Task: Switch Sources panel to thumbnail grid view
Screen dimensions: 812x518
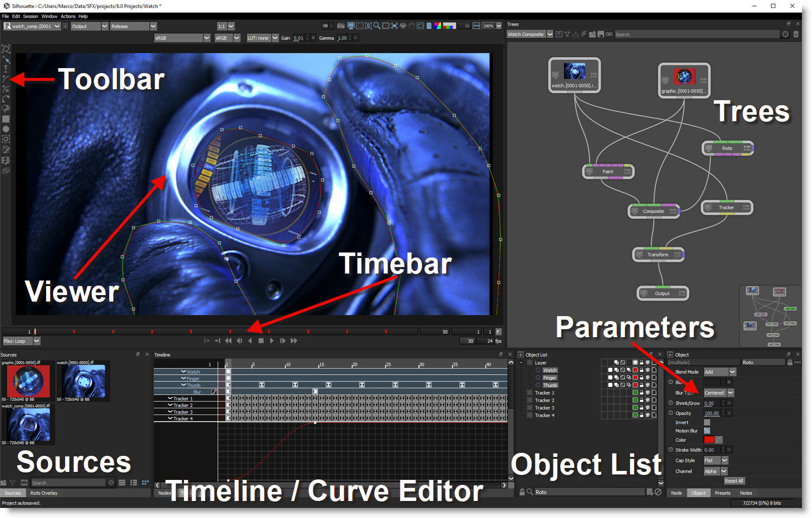Action: (145, 483)
